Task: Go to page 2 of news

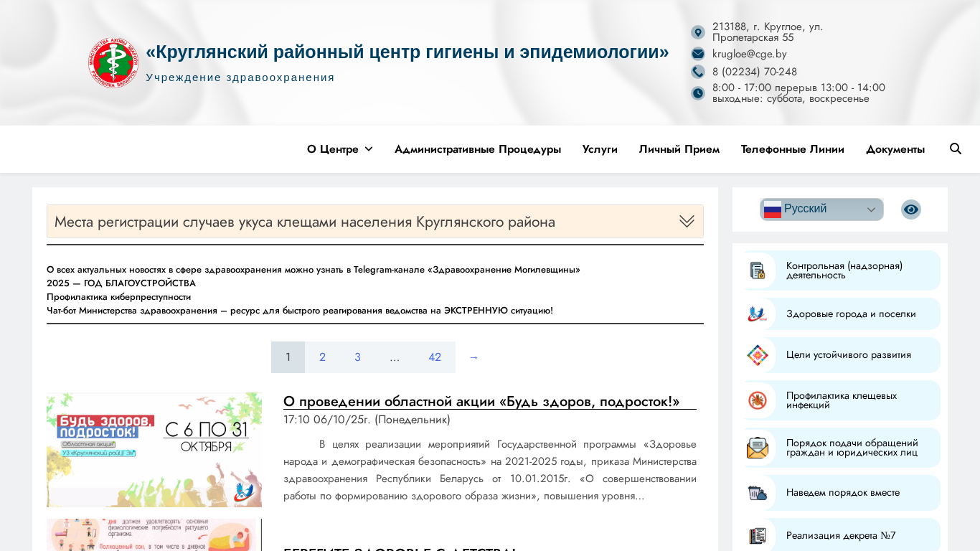Action: tap(323, 357)
